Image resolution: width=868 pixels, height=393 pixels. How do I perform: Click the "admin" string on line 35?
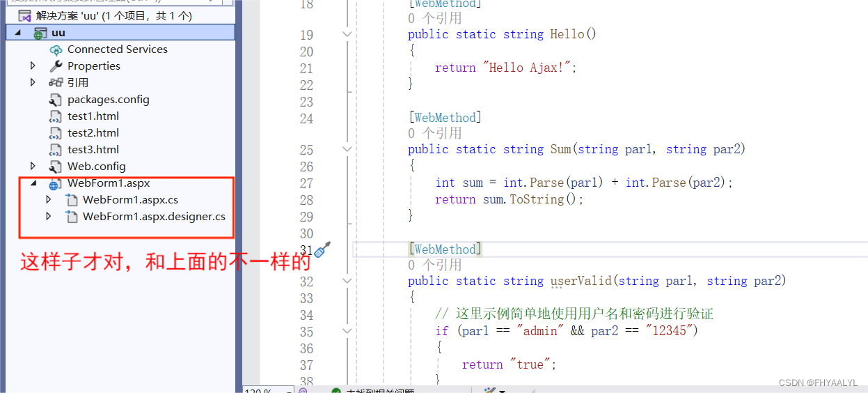541,331
